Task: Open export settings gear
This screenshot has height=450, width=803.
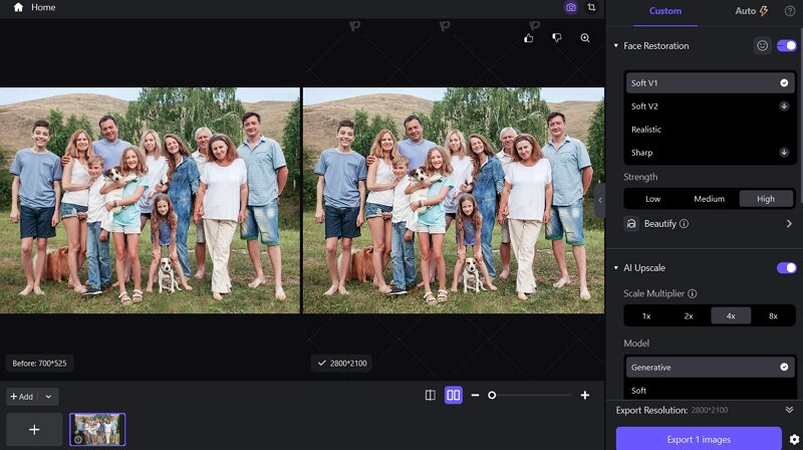Action: (x=794, y=439)
